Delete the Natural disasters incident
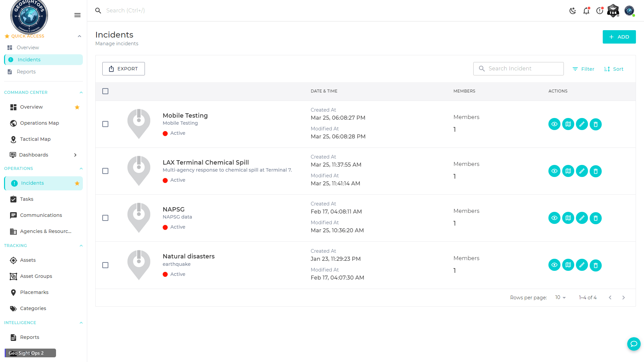644x362 pixels. point(595,265)
